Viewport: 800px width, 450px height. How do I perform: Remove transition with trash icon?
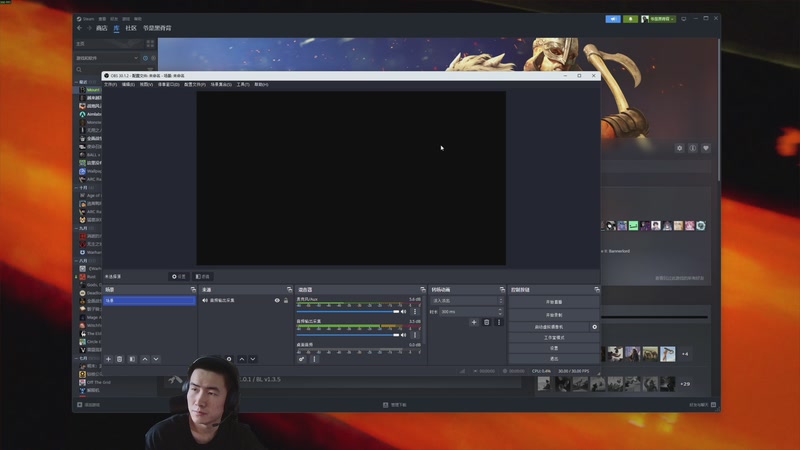click(x=486, y=322)
